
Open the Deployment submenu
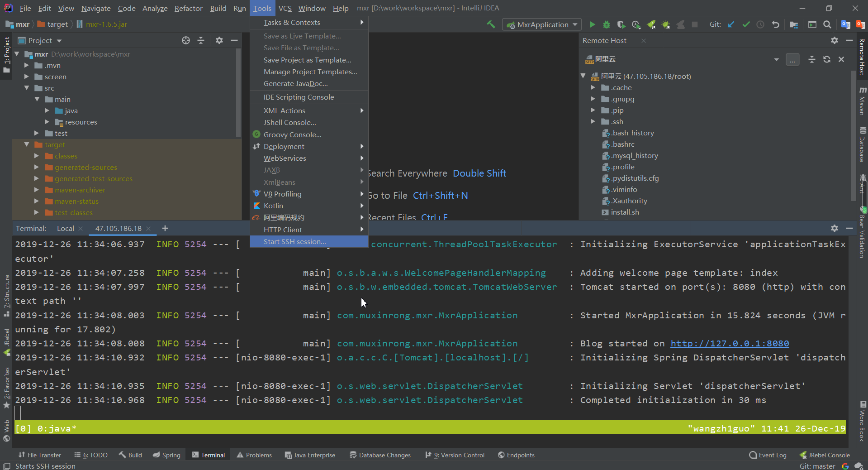tap(309, 146)
